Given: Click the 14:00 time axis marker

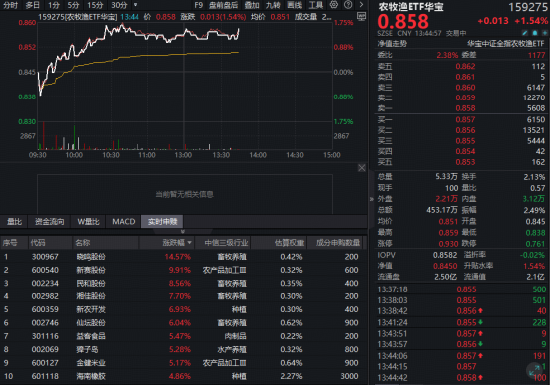Looking at the screenshot, I should click(x=258, y=155).
